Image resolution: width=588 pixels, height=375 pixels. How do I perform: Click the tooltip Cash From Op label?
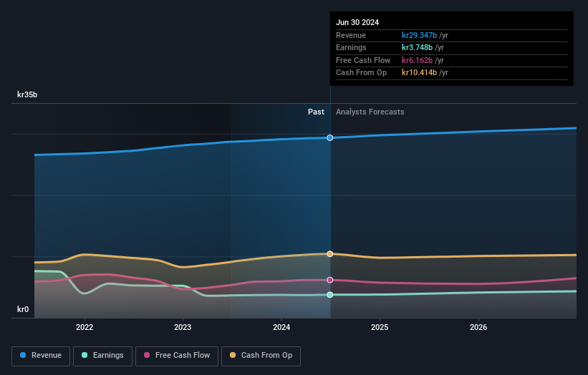pyautogui.click(x=362, y=73)
